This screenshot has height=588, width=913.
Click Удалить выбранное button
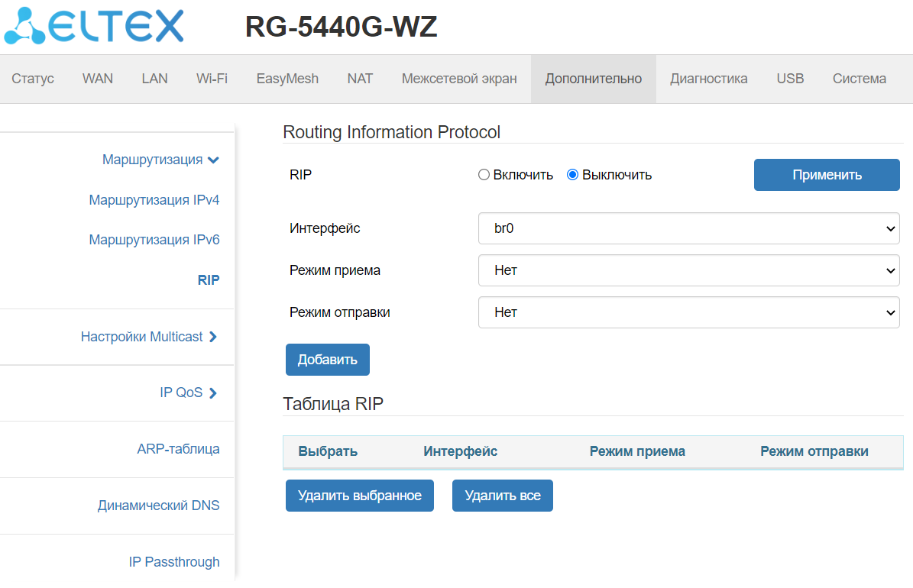coord(359,496)
